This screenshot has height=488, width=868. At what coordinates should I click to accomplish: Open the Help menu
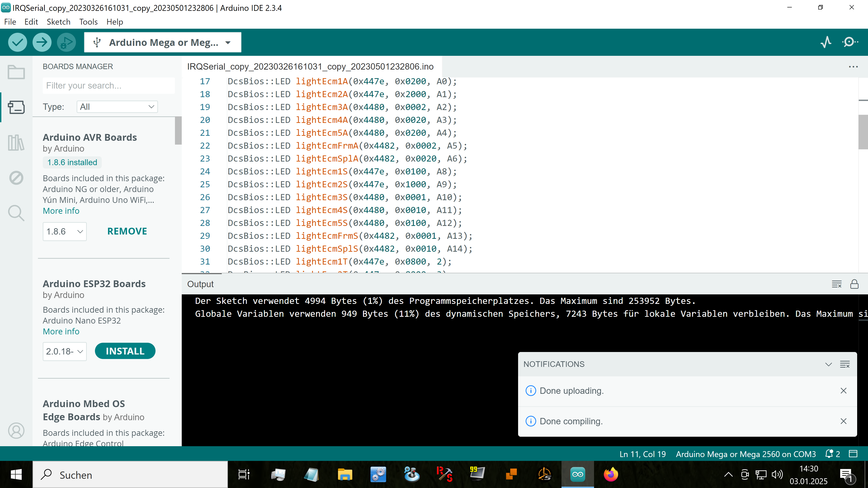(115, 22)
